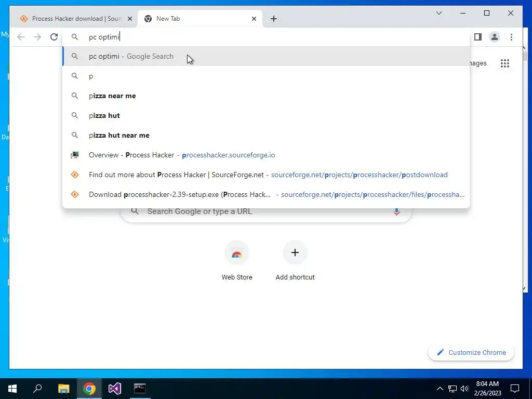532x399 pixels.
Task: Click the browser forward arrow
Action: click(x=37, y=37)
